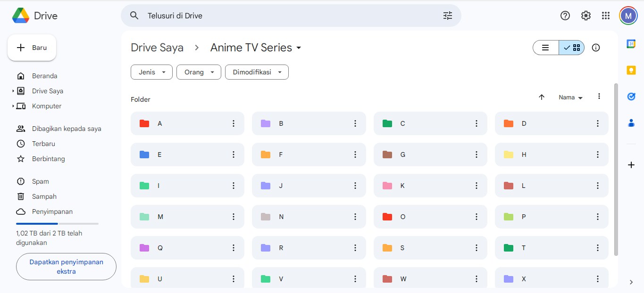Click Dapatkan penyimpanan ekstra button
This screenshot has width=644, height=293.
coord(66,267)
